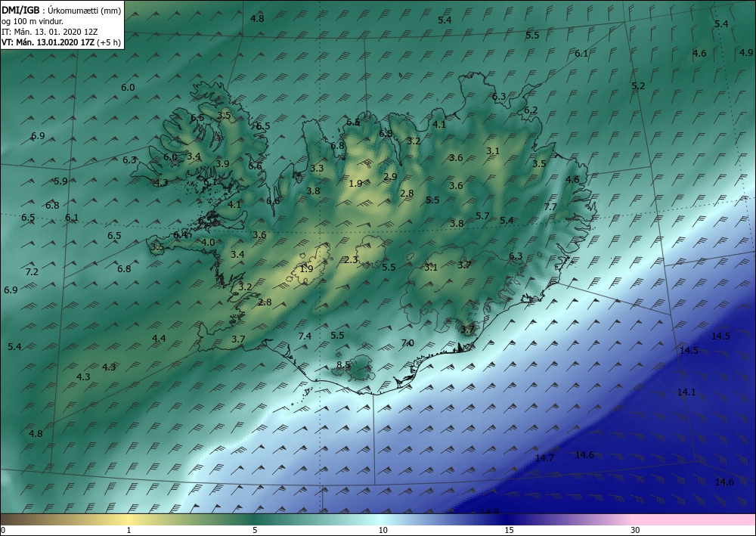
Task: Click the '30' tick label under the color scale
Action: (x=636, y=531)
